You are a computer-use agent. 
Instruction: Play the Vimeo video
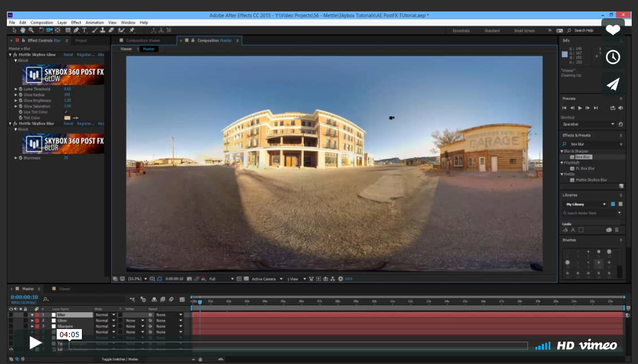[36, 342]
